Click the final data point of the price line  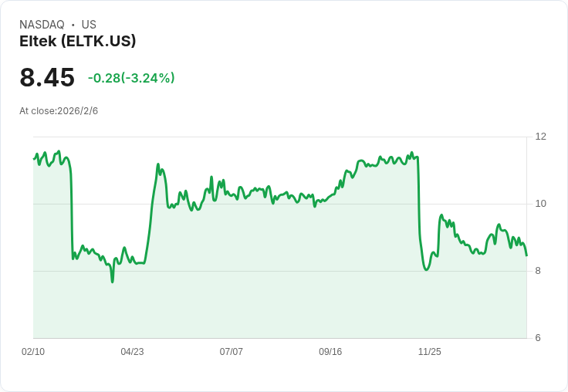coord(526,255)
